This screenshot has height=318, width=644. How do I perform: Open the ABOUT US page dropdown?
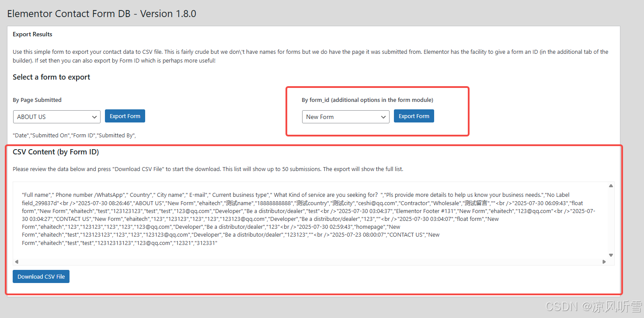[x=57, y=117]
